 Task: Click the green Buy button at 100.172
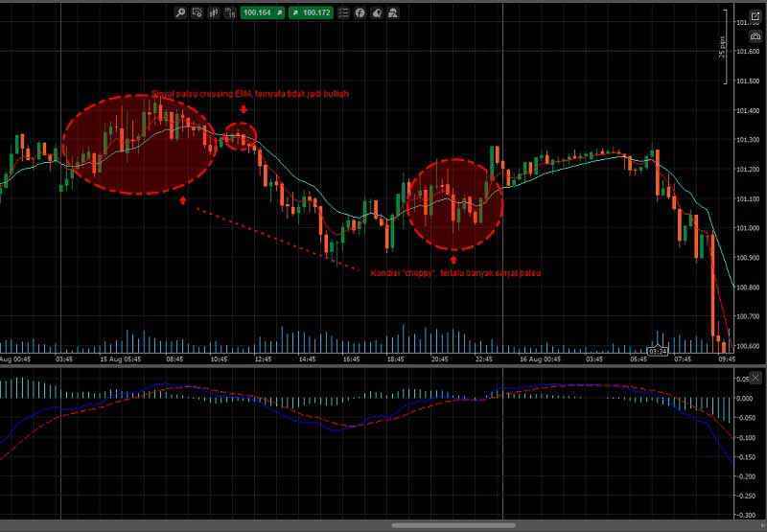(312, 12)
